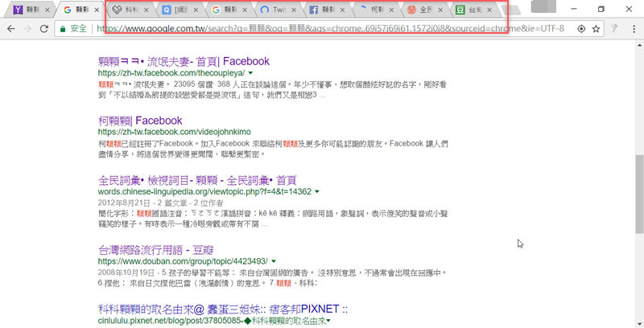Open the location permission icon in address bar
Image resolution: width=644 pixels, height=328 pixels.
point(581,29)
